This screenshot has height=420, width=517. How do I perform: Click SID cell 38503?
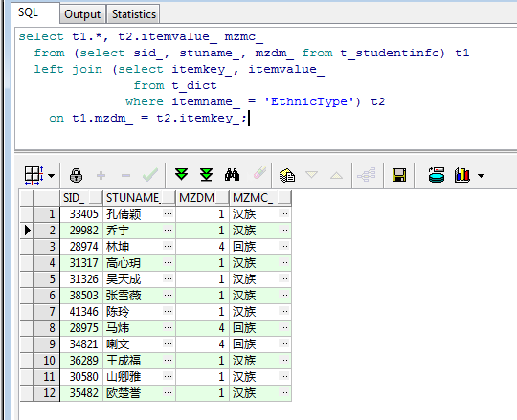(x=81, y=296)
